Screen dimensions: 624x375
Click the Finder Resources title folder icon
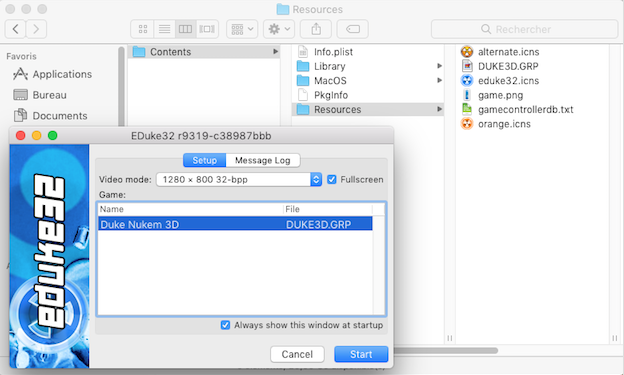tap(283, 9)
